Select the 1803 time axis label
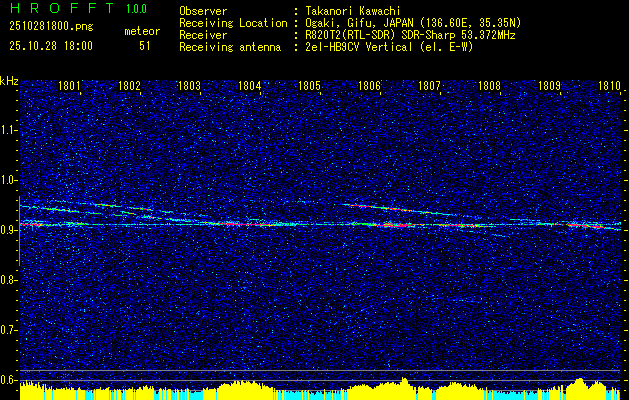Screen dimensions: 629x400 click(x=190, y=87)
